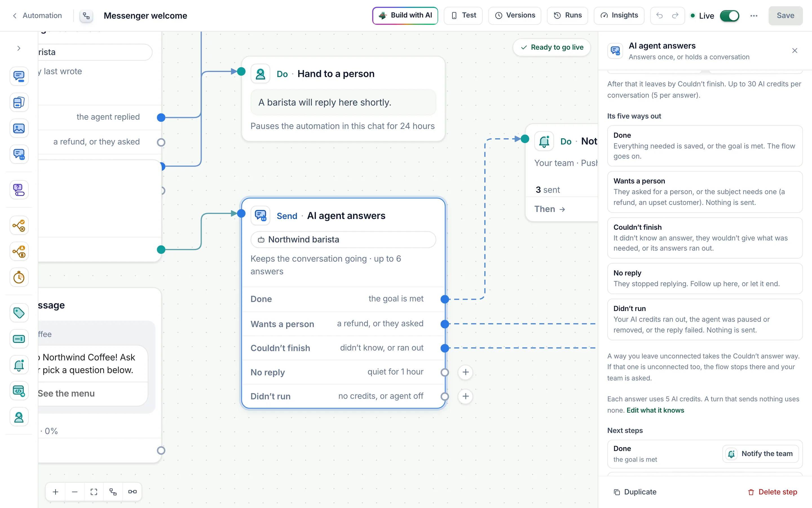Select the image step icon in sidebar

19,128
